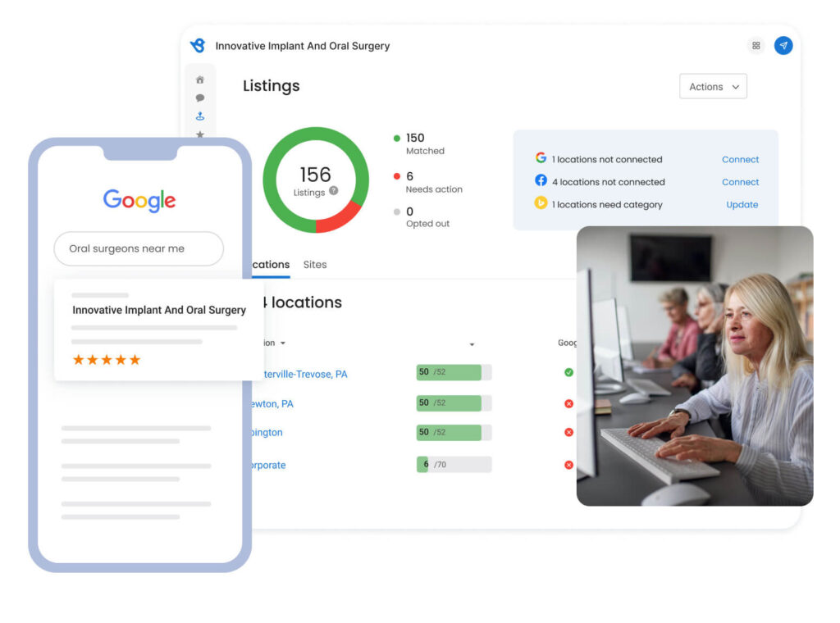Click the 6 Needs action legend entry
This screenshot has height=623, width=840.
428,183
